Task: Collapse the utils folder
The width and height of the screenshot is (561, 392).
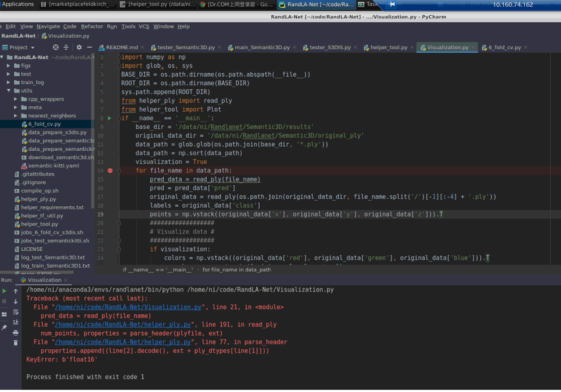Action: tap(9, 91)
